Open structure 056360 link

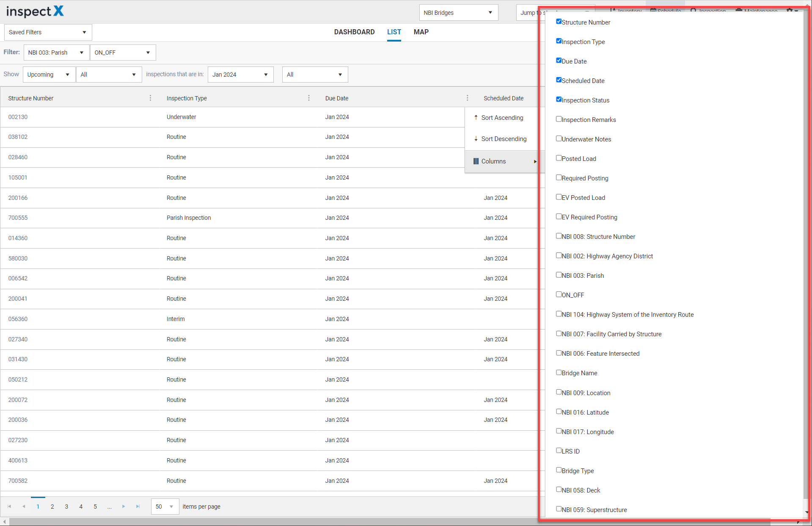pyautogui.click(x=18, y=319)
